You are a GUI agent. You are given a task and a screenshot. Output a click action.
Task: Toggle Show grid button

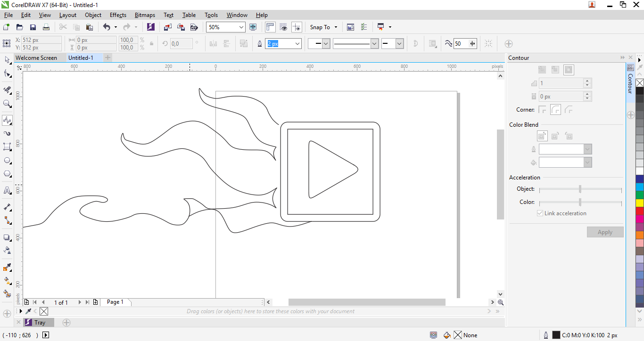tap(283, 27)
